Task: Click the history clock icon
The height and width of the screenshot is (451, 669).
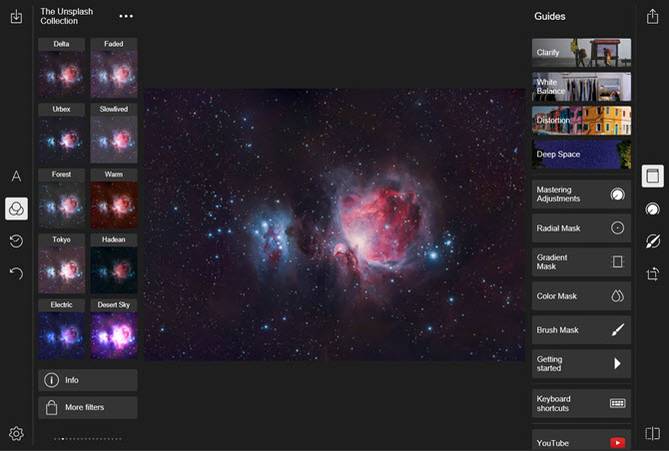Action: (16, 241)
